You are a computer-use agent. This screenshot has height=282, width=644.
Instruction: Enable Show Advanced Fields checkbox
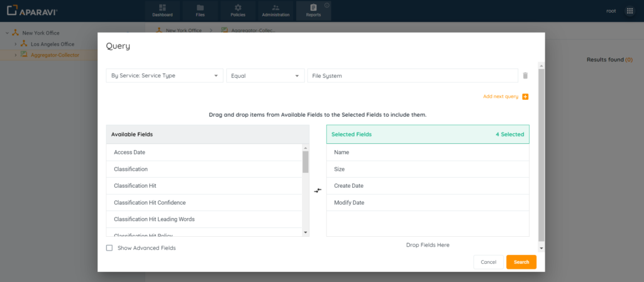pyautogui.click(x=109, y=248)
